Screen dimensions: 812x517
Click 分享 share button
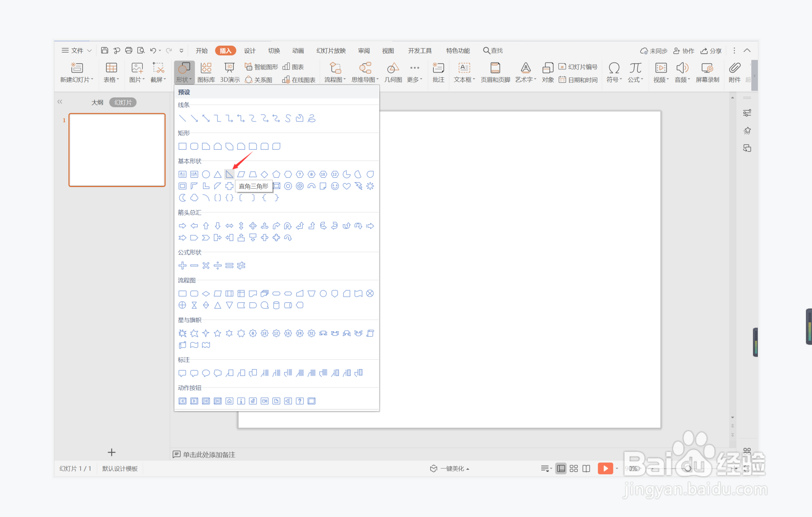point(711,51)
